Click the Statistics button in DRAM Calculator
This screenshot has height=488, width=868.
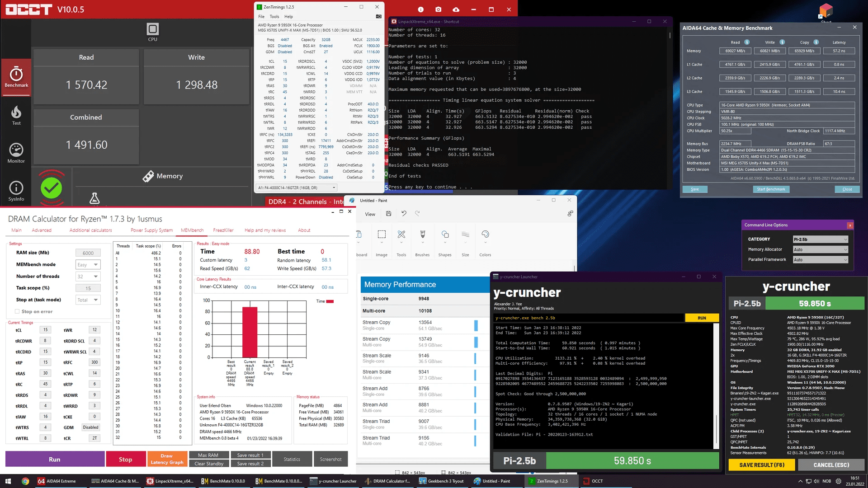[x=292, y=459]
